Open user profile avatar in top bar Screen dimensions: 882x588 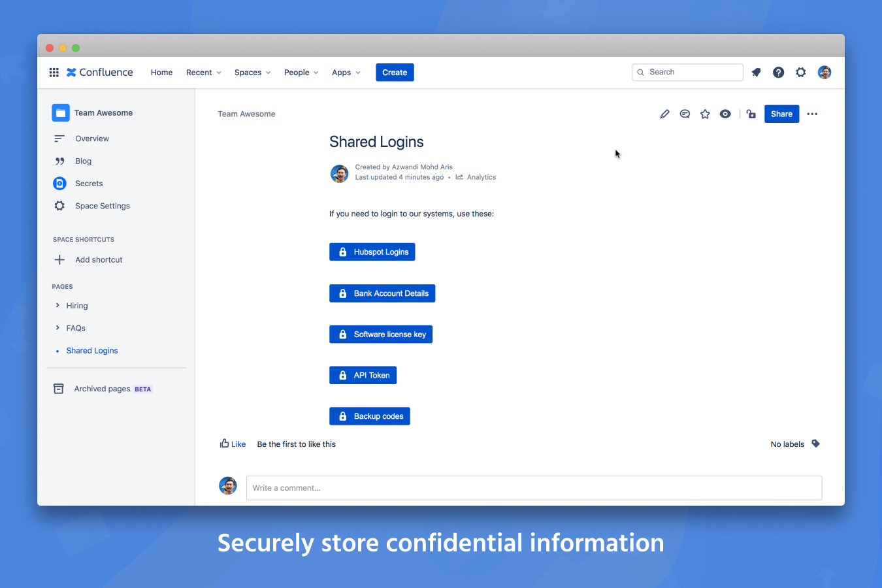click(825, 73)
